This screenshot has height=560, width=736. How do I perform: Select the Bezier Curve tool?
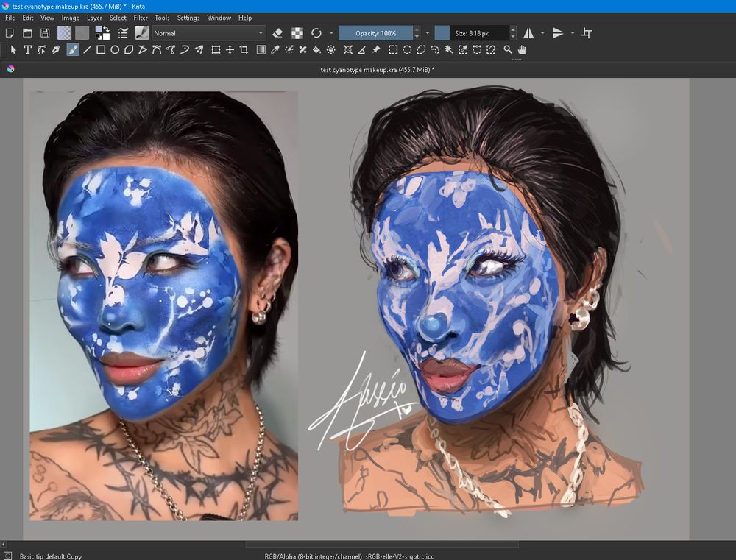coord(157,50)
